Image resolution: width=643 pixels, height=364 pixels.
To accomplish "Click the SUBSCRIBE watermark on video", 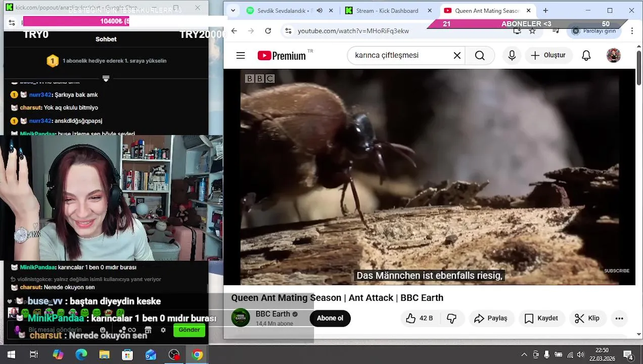I will [617, 271].
